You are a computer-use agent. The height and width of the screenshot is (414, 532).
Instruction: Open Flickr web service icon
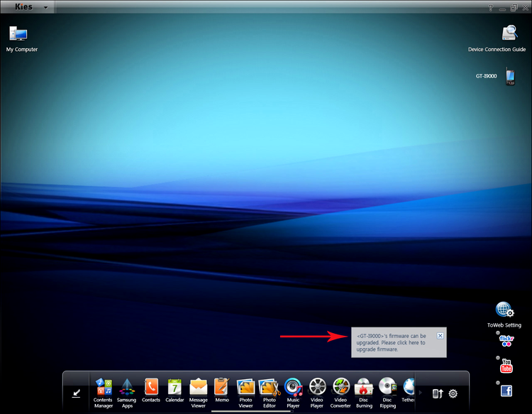click(506, 341)
